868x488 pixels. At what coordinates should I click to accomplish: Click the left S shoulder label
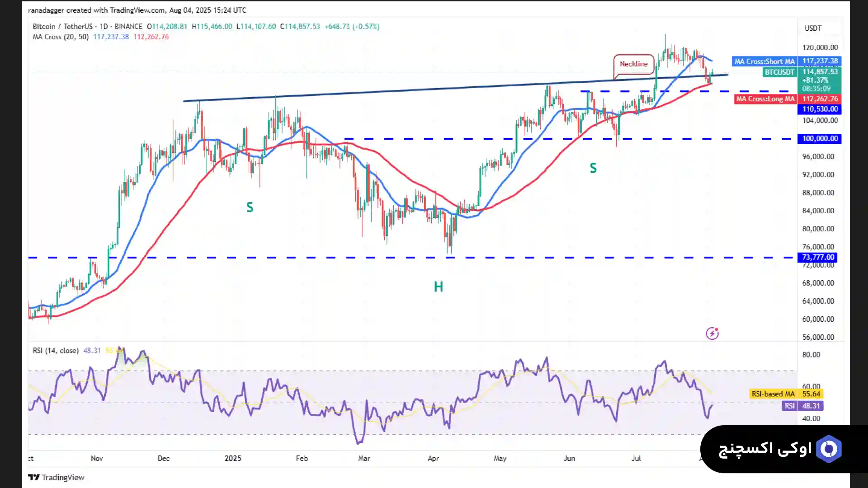click(250, 207)
